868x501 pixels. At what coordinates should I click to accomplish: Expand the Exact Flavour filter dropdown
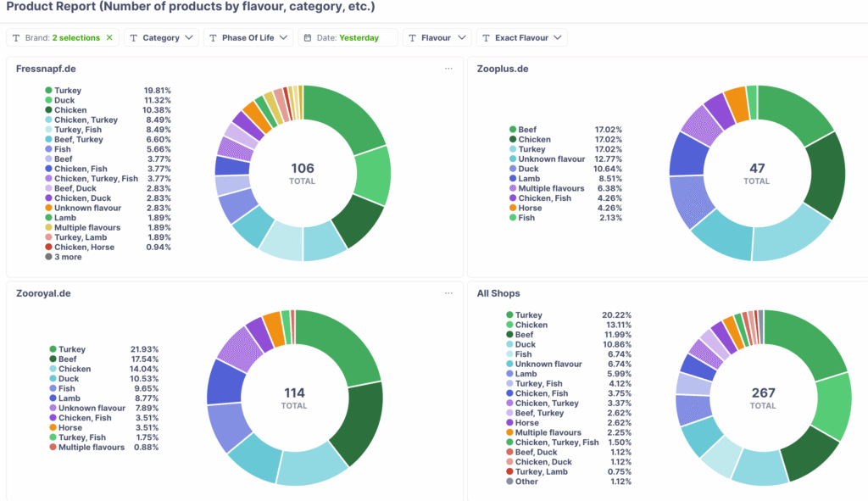(521, 38)
